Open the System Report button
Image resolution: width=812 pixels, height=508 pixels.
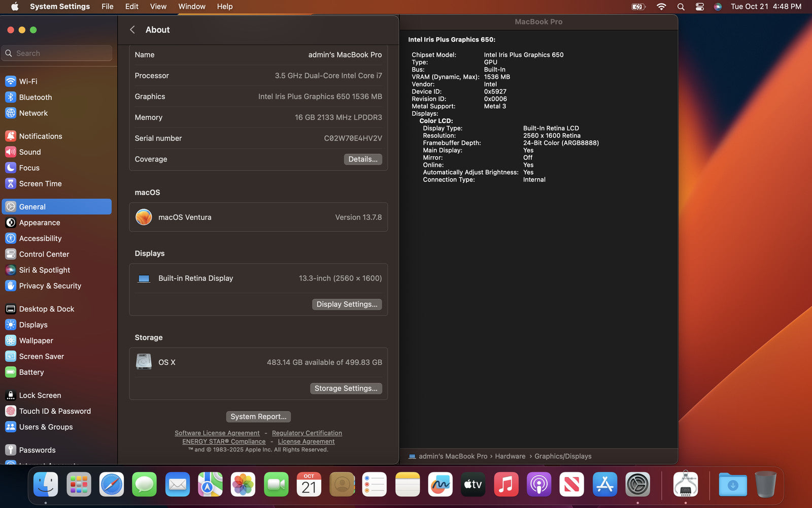click(258, 417)
